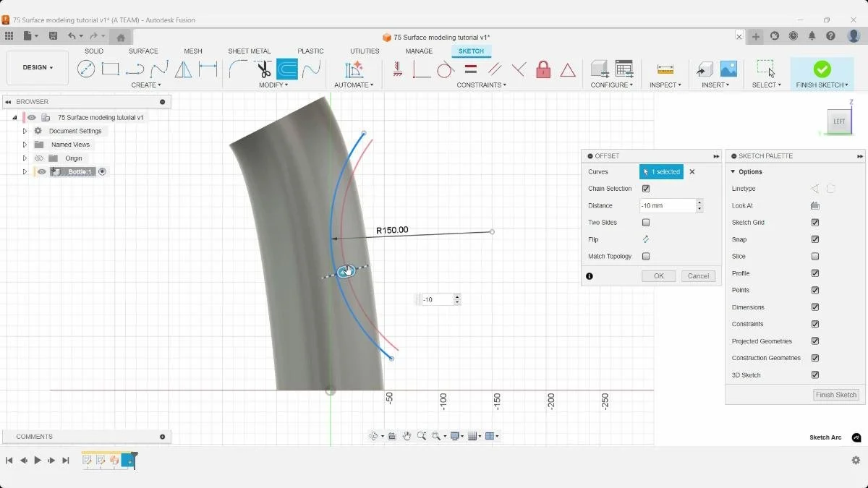
Task: Open the INSPECT dropdown menu
Action: 665,85
